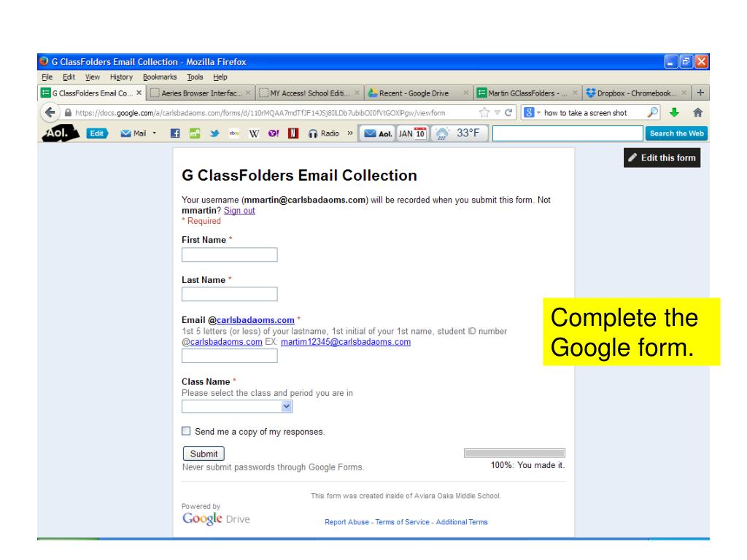Click the site security lock icon
Image resolution: width=747 pixels, height=560 pixels.
68,113
